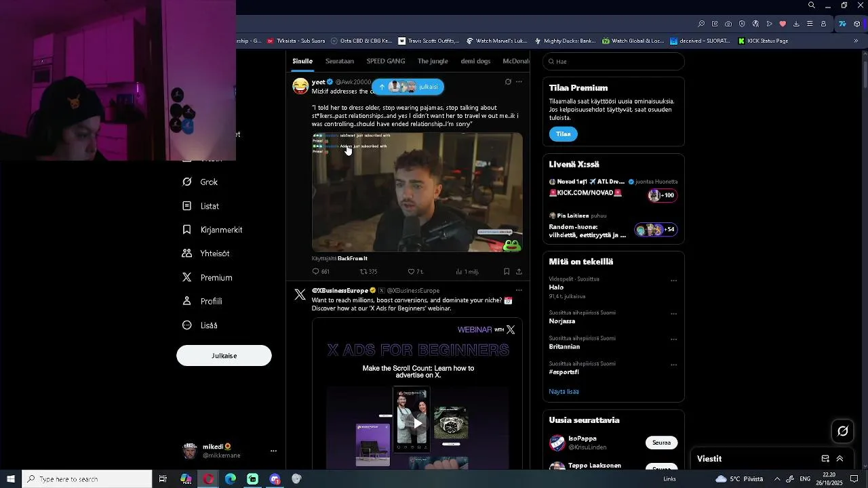Click the Grok icon on yeet's post
The image size is (868, 488).
pos(508,82)
